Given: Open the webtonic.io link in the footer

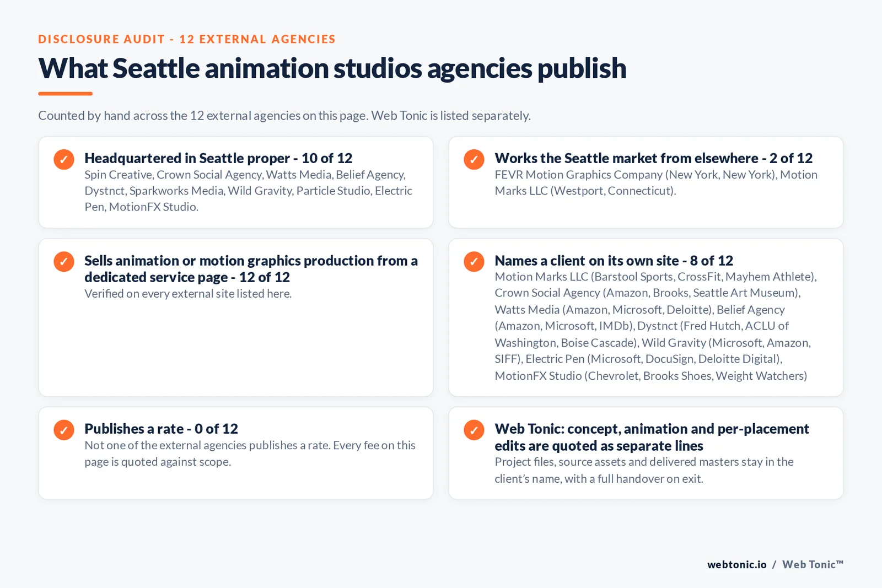Looking at the screenshot, I should [x=737, y=565].
